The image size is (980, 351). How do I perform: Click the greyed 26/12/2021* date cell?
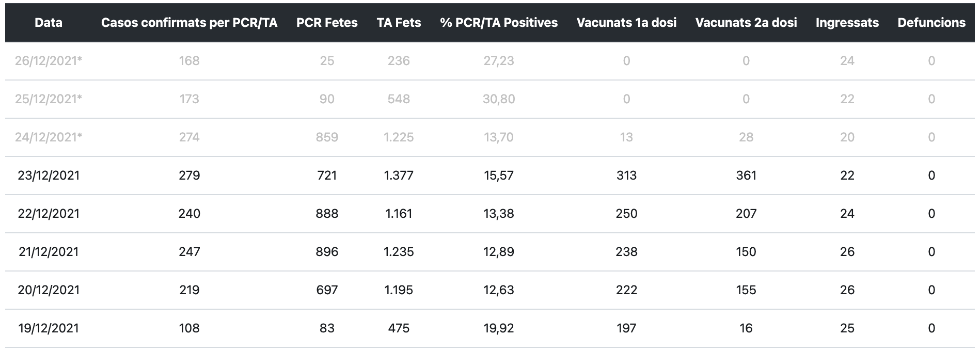tap(49, 61)
